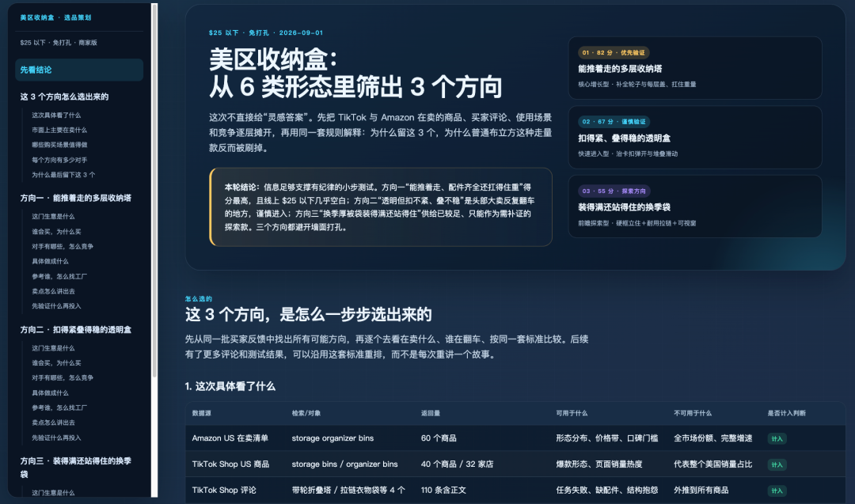Click subheading 1. 这次具体看了什么

tap(230, 386)
